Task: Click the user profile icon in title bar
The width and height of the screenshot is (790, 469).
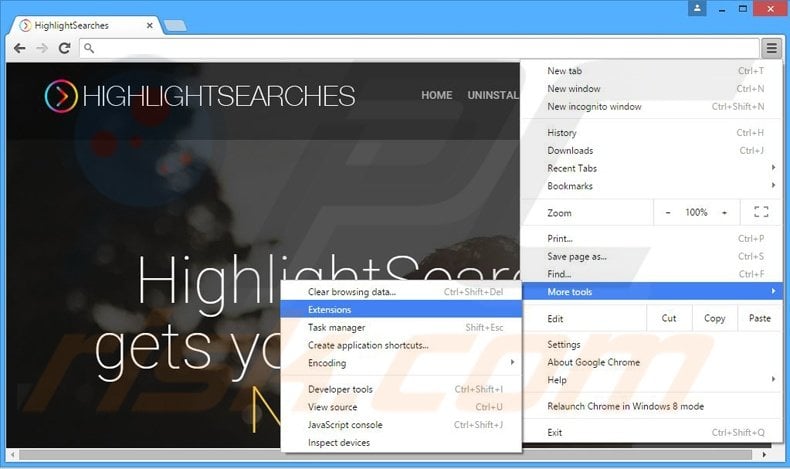Action: [x=697, y=8]
